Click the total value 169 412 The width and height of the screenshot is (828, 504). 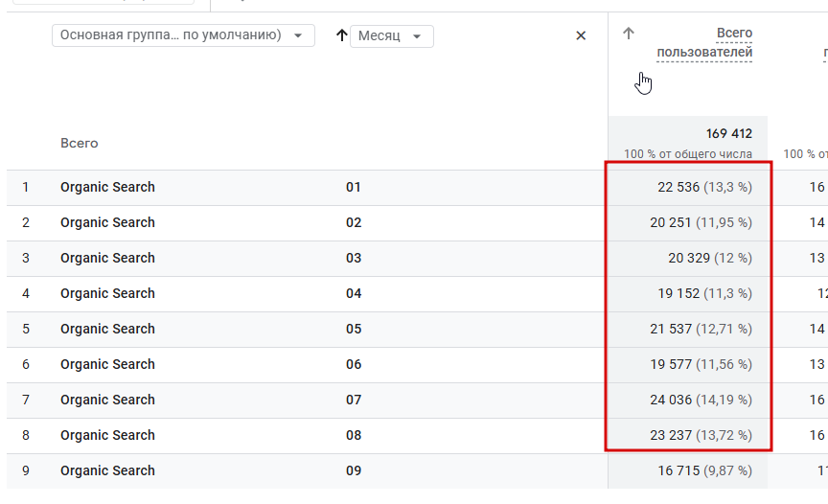728,133
